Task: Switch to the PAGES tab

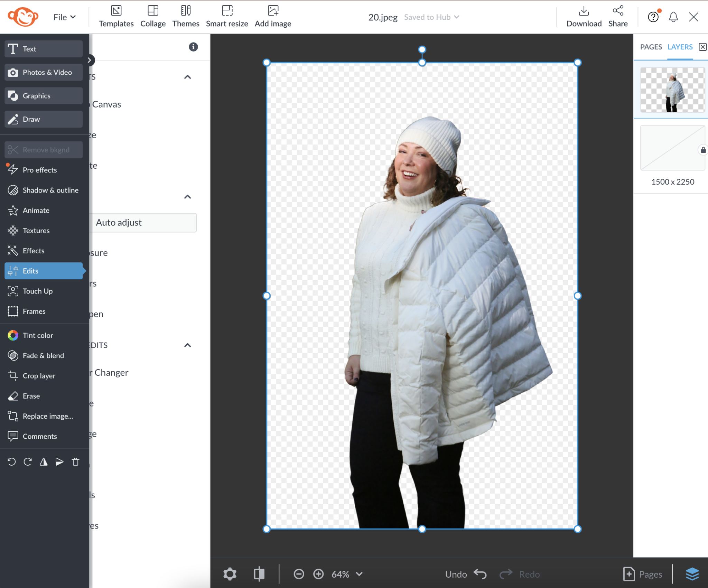Action: coord(651,47)
